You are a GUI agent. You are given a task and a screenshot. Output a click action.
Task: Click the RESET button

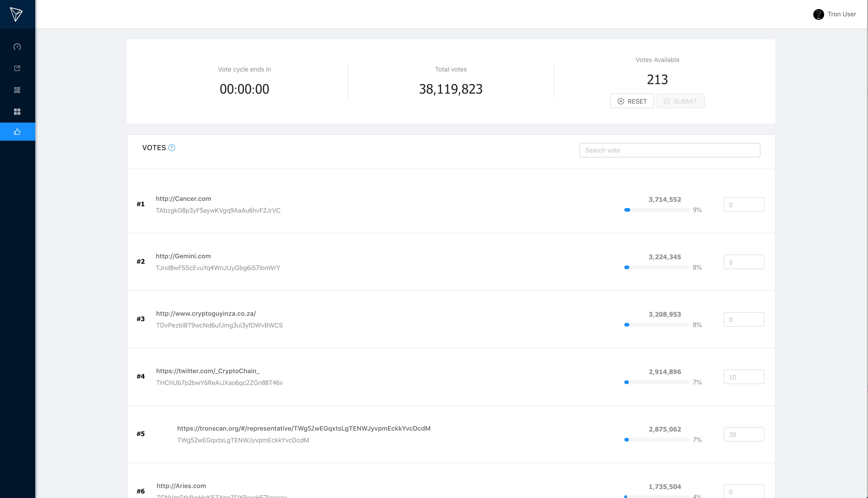(x=632, y=101)
